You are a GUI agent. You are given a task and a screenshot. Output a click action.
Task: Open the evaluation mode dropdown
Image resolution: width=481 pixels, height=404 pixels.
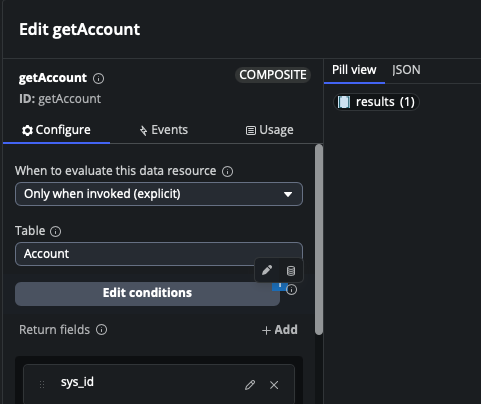click(159, 194)
